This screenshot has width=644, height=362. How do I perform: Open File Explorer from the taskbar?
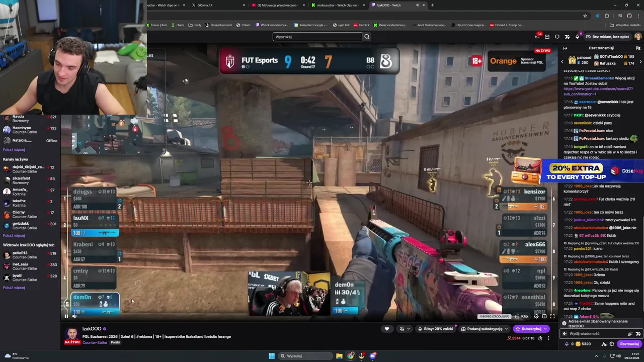(340, 356)
